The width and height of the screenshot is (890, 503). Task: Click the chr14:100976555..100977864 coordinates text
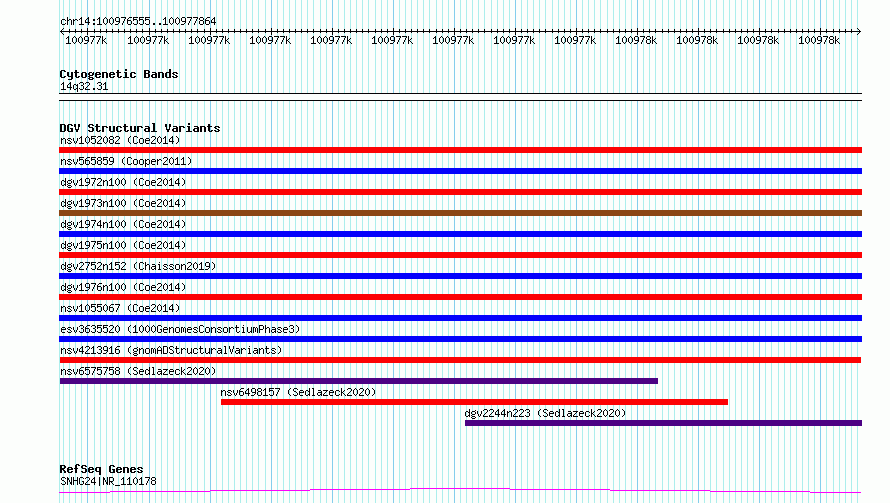point(138,22)
